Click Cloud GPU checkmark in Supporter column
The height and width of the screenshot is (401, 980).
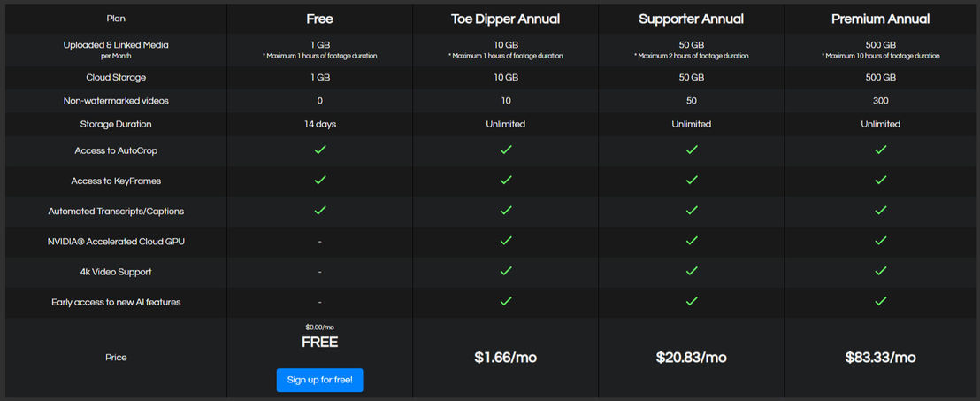[692, 241]
